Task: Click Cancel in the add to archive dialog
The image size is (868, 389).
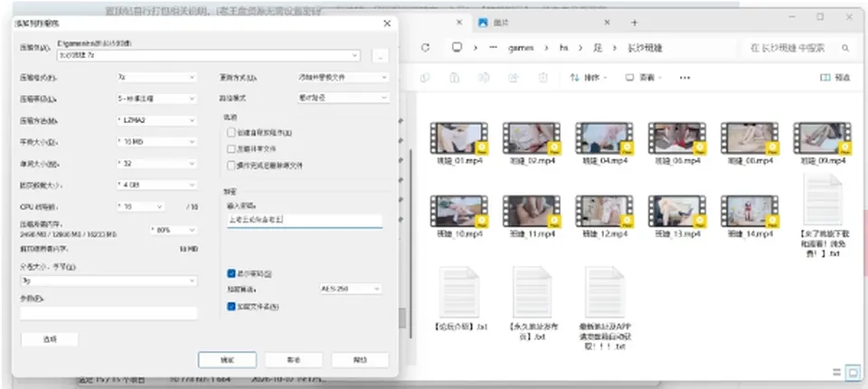Action: click(293, 360)
